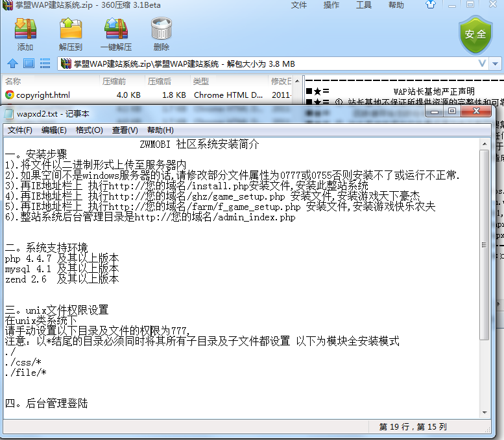Open Notepad 格式(O) menu
Viewport: 504px width, 440px height.
pyautogui.click(x=90, y=130)
